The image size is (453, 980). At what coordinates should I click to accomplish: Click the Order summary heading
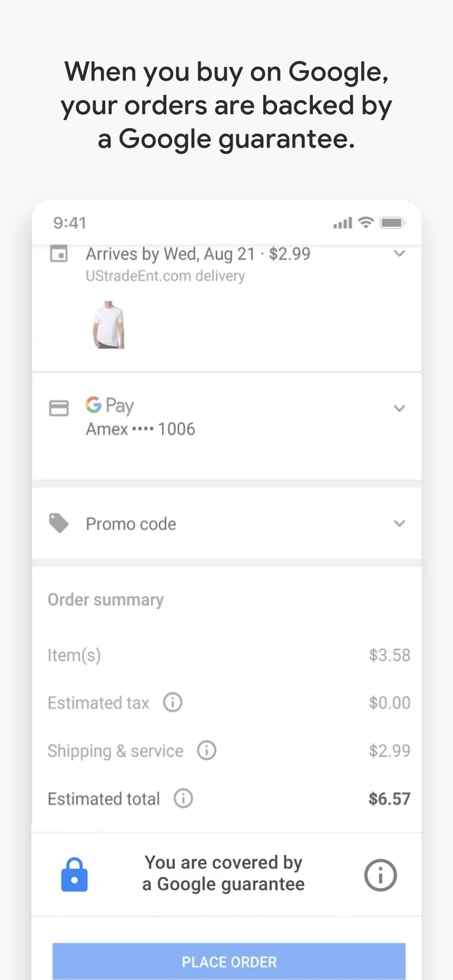[x=105, y=599]
